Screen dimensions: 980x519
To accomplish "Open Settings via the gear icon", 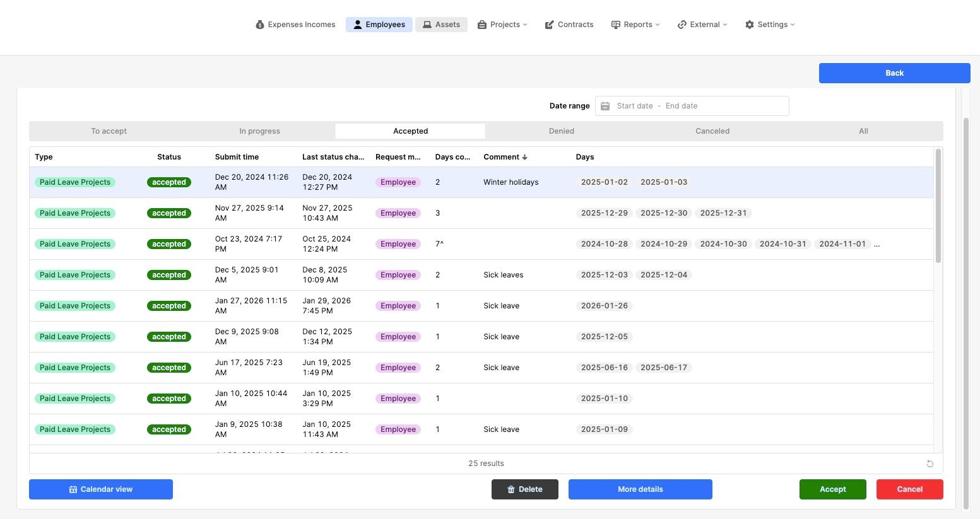I will 750,25.
